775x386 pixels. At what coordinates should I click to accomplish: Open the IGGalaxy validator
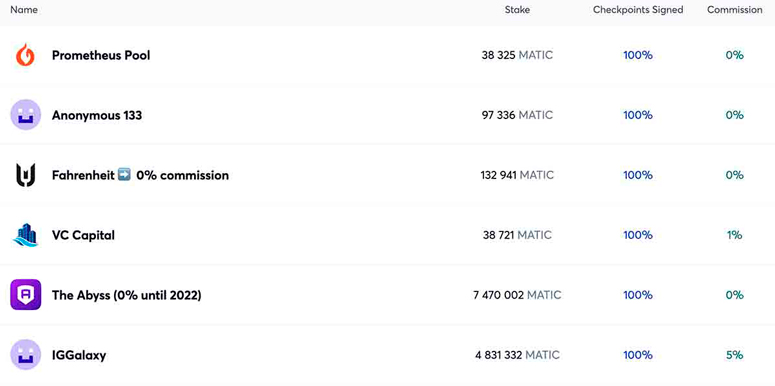(x=79, y=355)
